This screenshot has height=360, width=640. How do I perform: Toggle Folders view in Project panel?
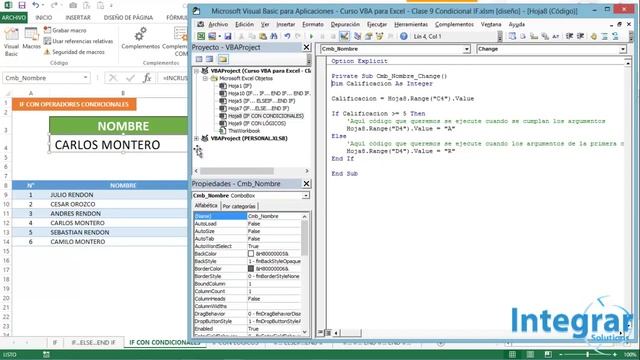(x=223, y=59)
